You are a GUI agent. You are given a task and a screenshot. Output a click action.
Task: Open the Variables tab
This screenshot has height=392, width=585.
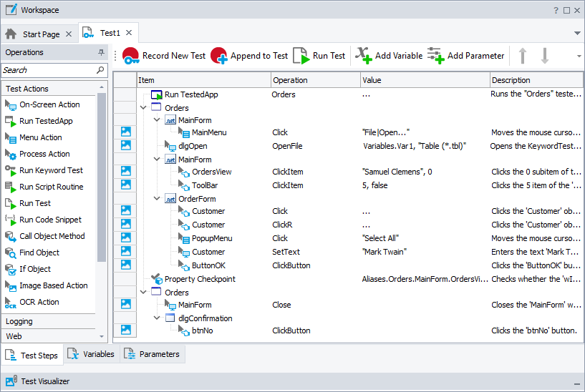click(91, 354)
